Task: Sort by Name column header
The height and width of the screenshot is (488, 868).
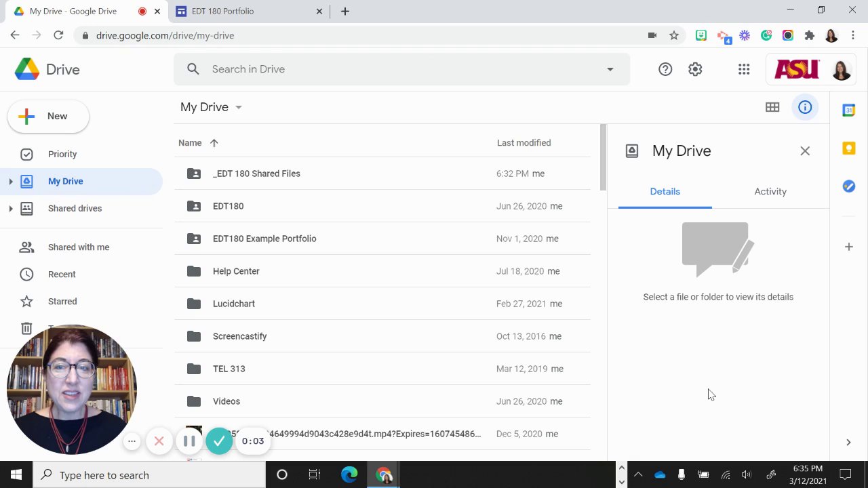Action: pyautogui.click(x=190, y=143)
